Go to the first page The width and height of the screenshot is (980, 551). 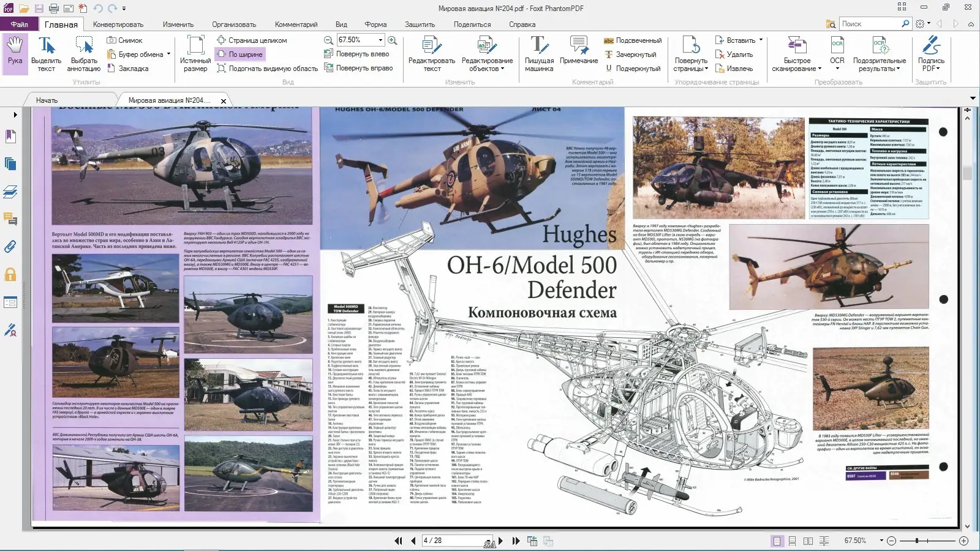pos(398,541)
